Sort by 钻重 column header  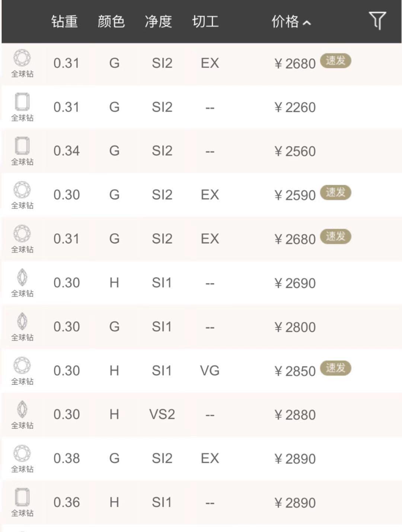coord(64,22)
